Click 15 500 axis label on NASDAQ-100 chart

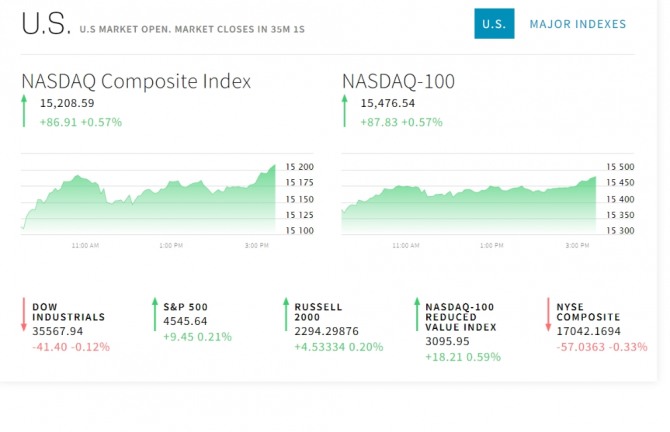click(x=620, y=167)
